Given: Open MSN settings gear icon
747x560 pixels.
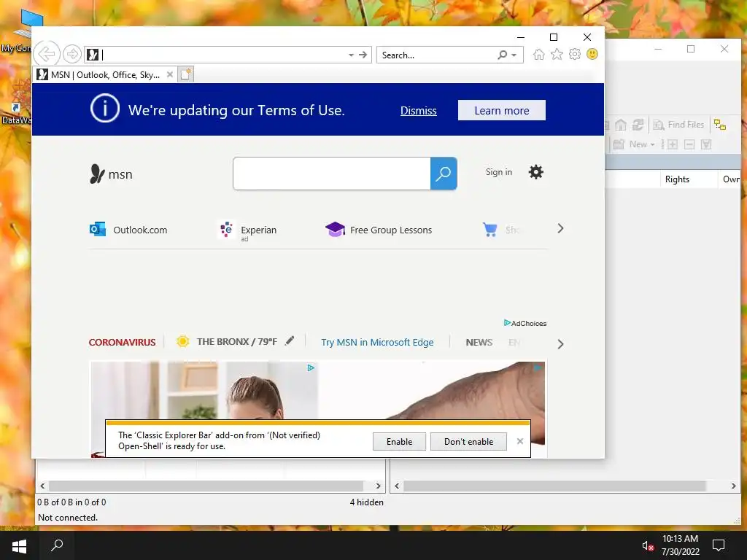Looking at the screenshot, I should [x=536, y=172].
